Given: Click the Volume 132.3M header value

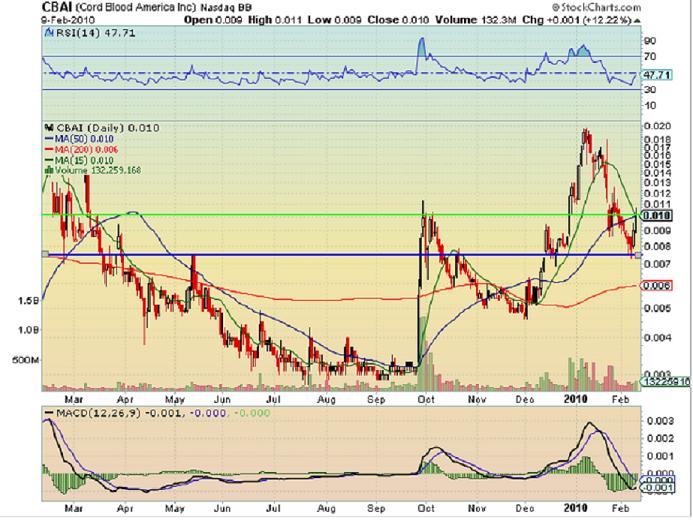Looking at the screenshot, I should pos(476,20).
